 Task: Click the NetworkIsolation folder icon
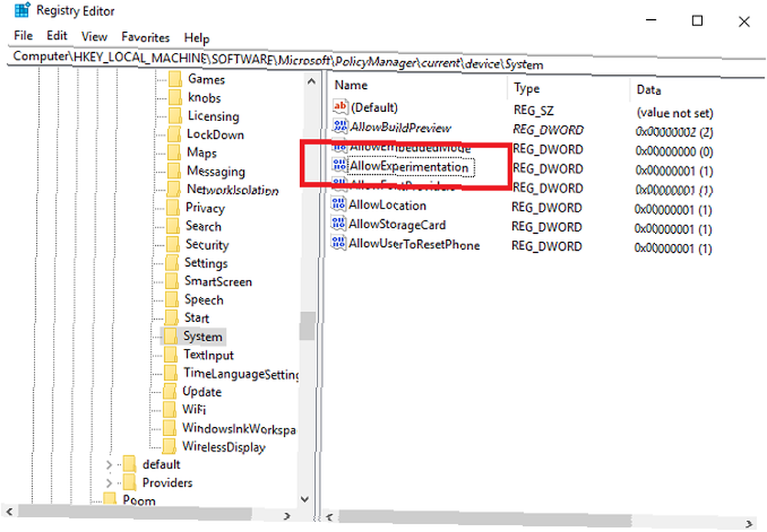[173, 189]
